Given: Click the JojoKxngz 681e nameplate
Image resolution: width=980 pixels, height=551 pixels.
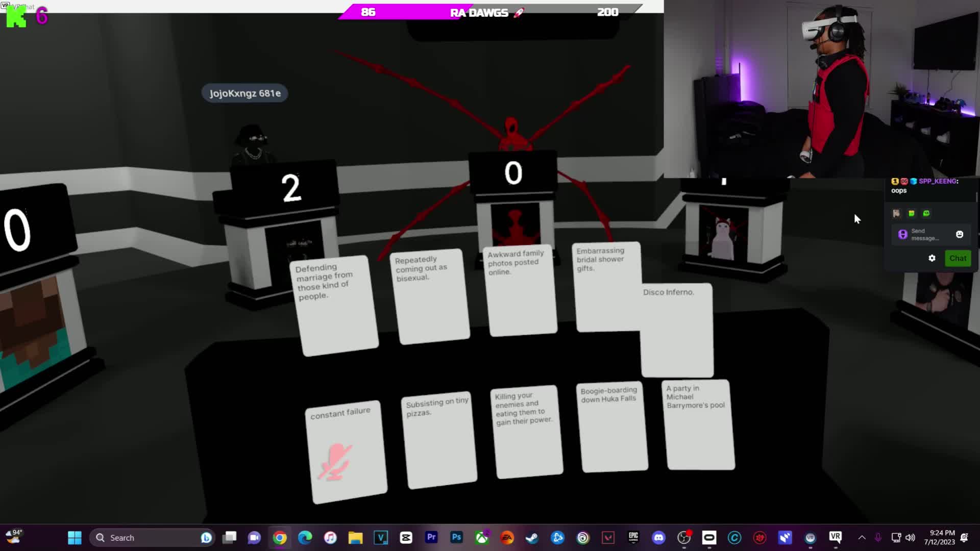Looking at the screenshot, I should pos(245,93).
